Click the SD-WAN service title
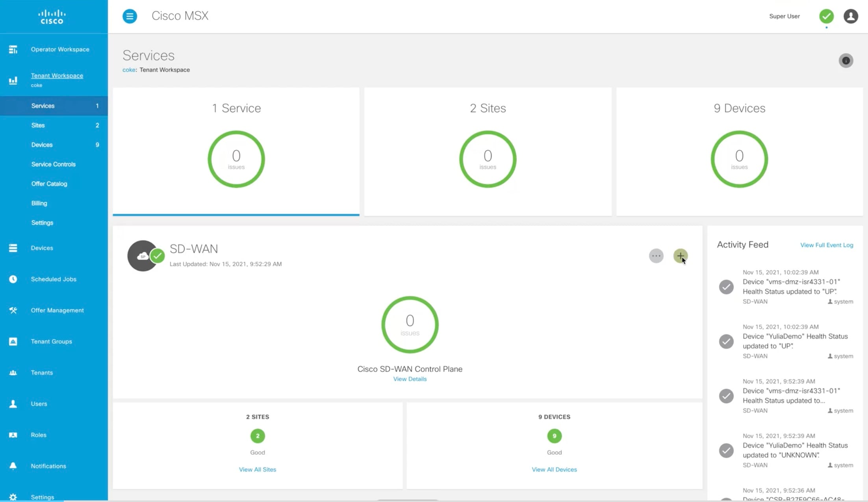Viewport: 868px width, 502px height. click(x=193, y=249)
